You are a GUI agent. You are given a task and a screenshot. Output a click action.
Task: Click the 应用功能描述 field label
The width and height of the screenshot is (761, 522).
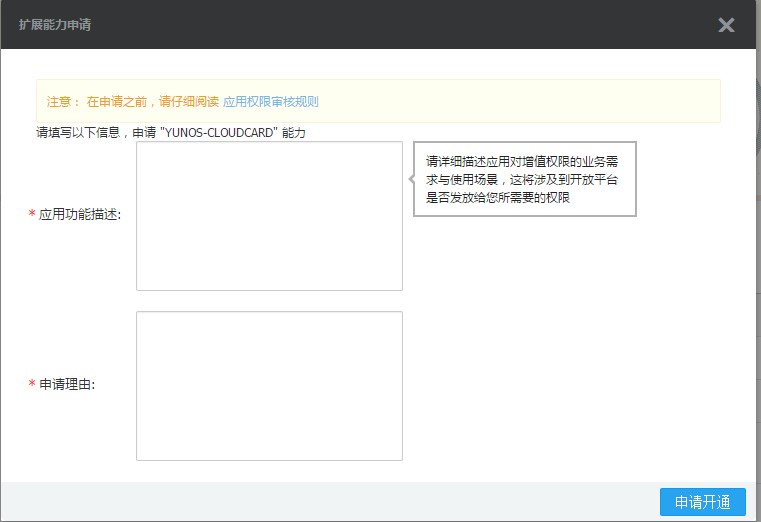[x=80, y=214]
